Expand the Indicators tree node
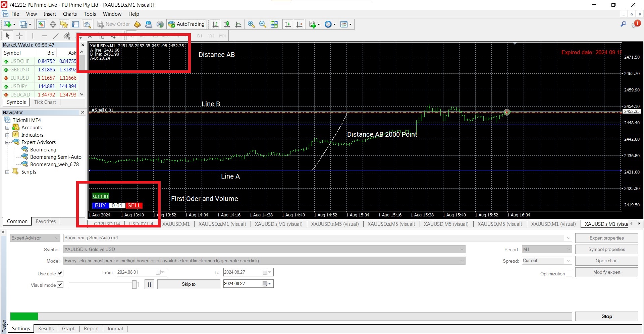Screen dimensions: 644x334 tap(7, 135)
